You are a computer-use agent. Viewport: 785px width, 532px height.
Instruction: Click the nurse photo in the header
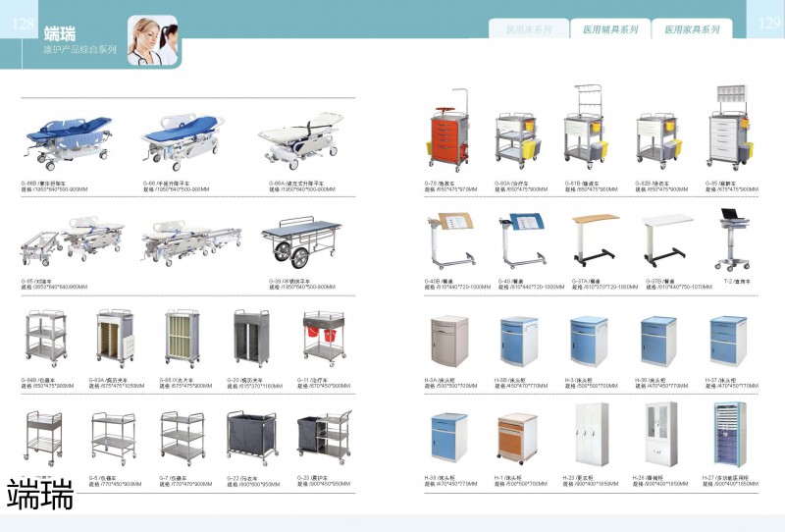click(x=153, y=40)
